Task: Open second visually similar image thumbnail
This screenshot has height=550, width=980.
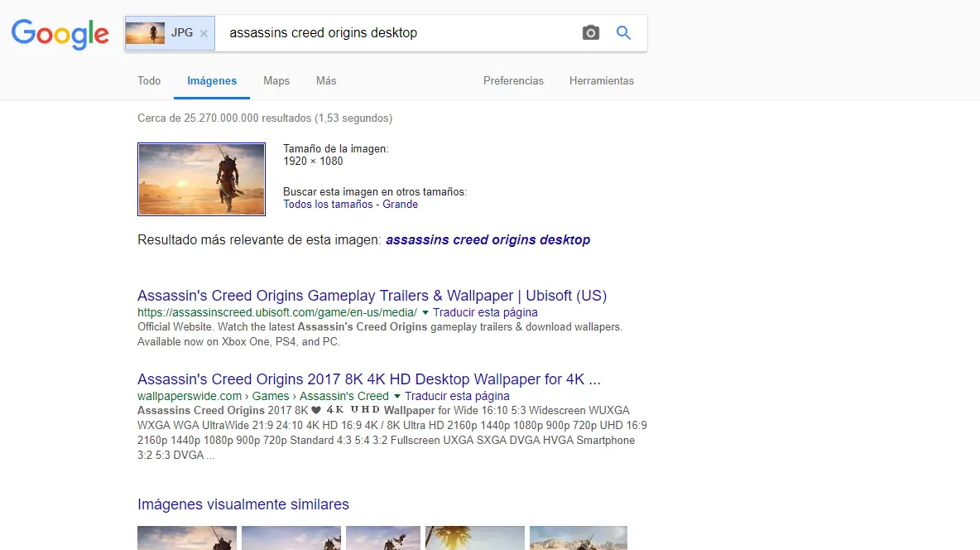Action: (291, 538)
